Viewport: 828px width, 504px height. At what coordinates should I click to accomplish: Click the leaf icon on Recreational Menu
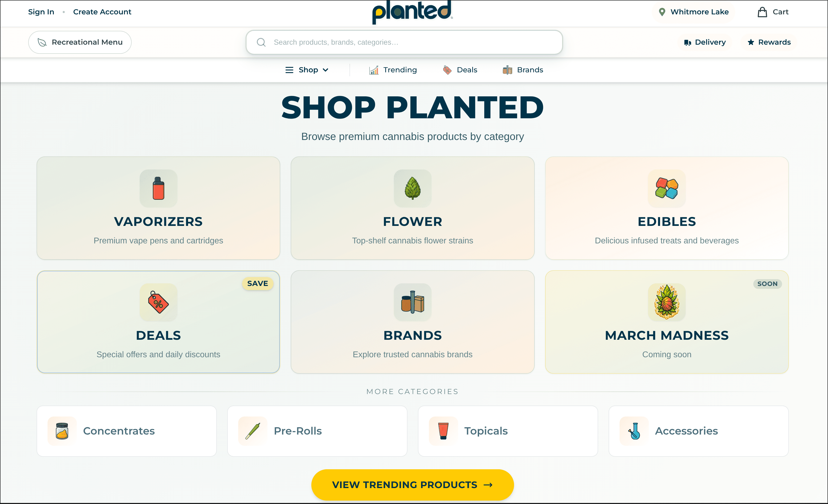point(42,42)
